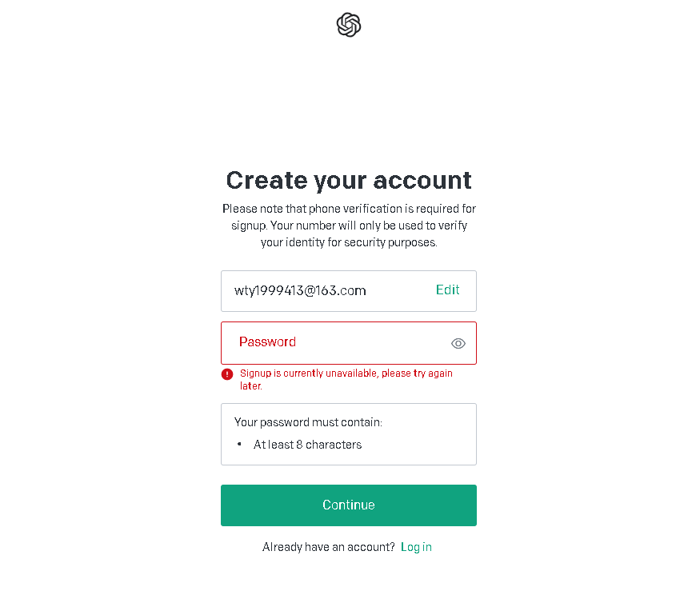Image resolution: width=700 pixels, height=595 pixels.
Task: Click the "Your password must contain:" label
Action: coord(308,422)
